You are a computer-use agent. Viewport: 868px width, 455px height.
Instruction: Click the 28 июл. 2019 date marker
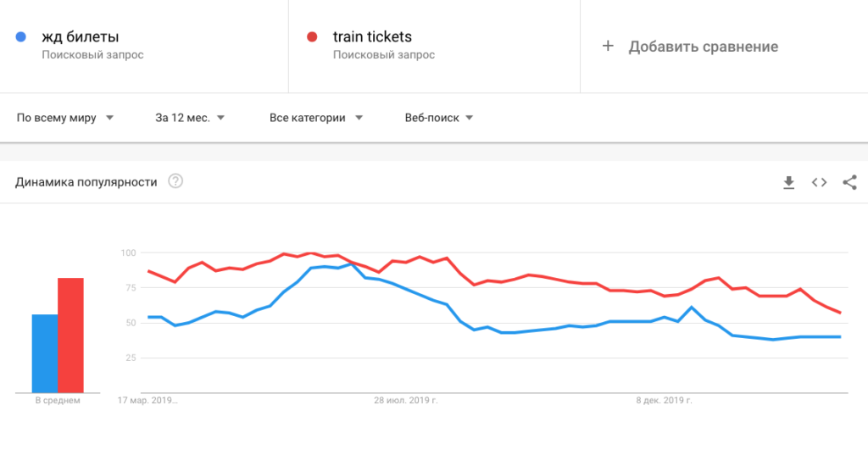tap(405, 401)
